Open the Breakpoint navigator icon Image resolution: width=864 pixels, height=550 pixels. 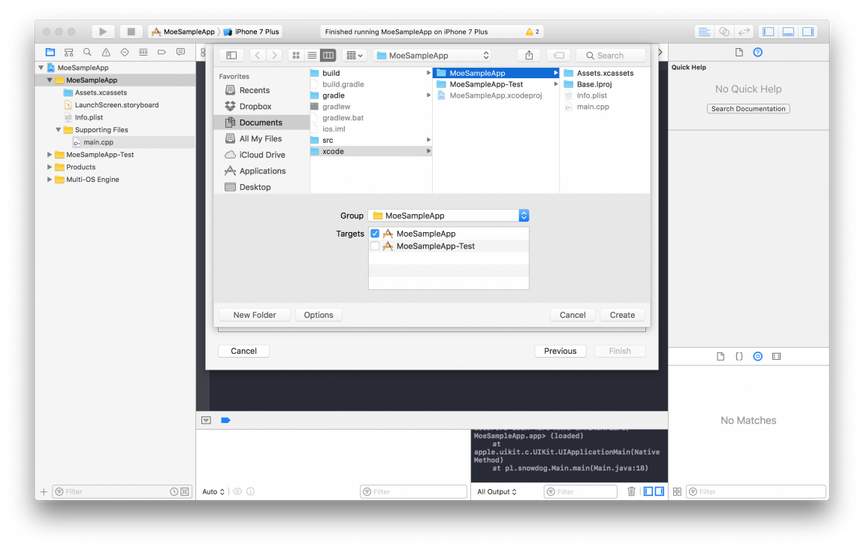161,52
